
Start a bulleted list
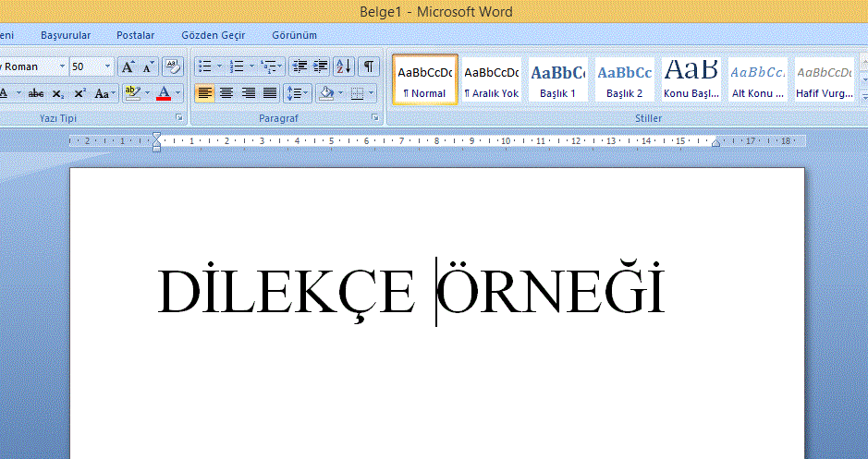(205, 66)
